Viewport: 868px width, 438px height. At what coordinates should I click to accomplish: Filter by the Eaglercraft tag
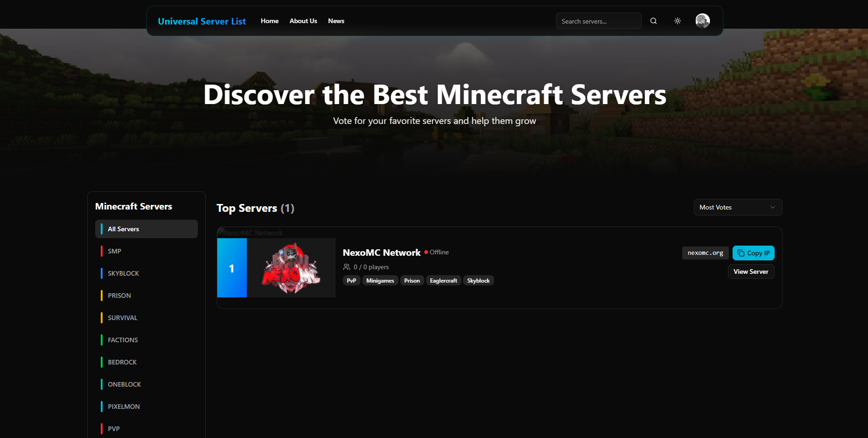click(443, 281)
